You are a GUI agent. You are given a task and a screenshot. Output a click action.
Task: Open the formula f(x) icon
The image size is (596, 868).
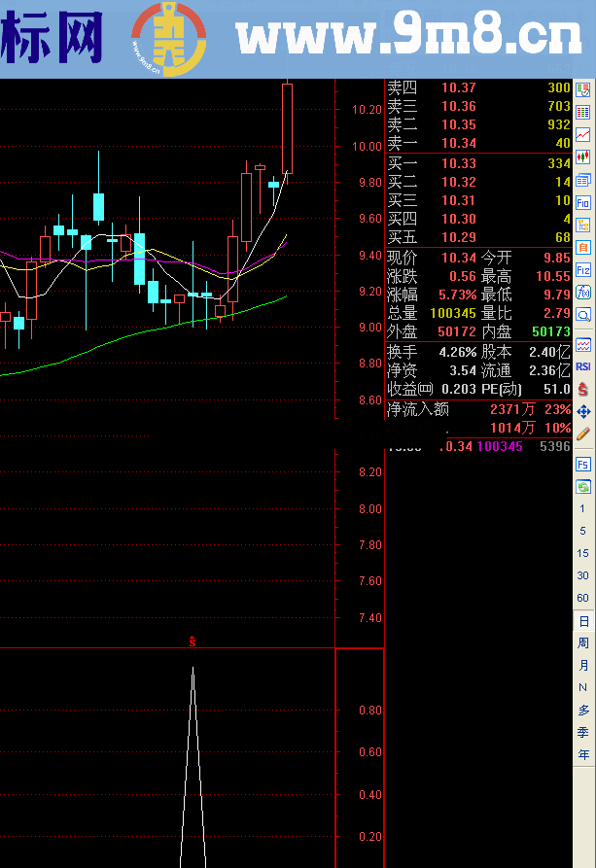583,292
